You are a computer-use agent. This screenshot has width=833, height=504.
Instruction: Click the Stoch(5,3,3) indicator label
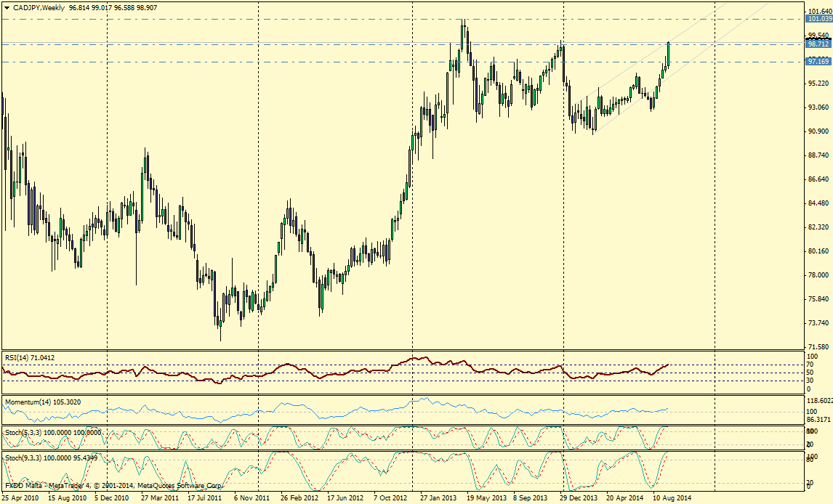click(52, 432)
